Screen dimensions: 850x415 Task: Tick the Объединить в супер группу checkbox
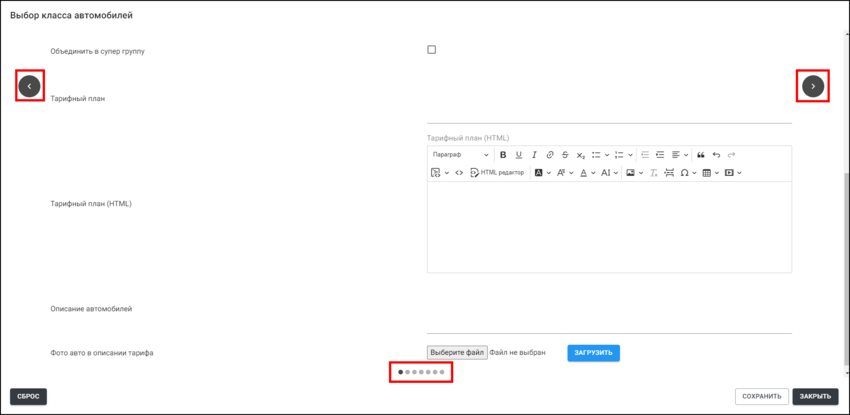(x=432, y=50)
